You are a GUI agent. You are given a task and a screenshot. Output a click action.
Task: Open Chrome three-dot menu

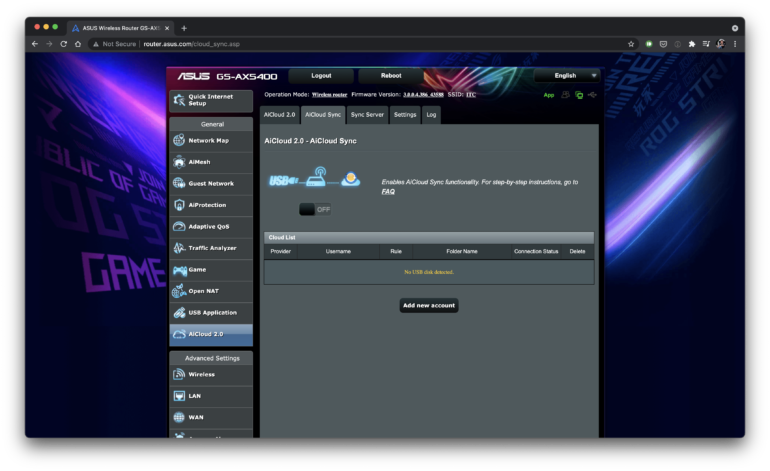[x=735, y=44]
